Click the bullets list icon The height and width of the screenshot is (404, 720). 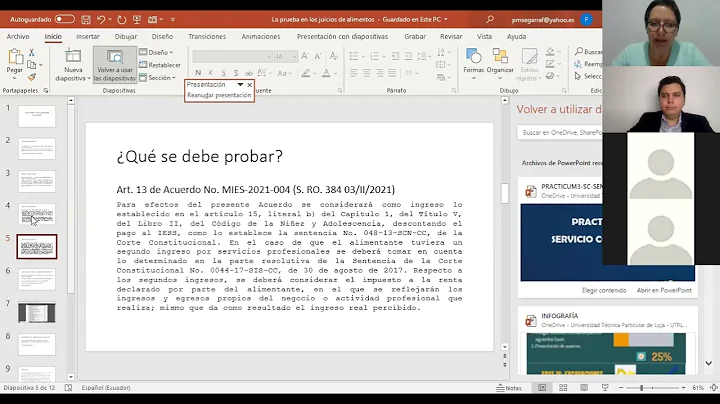point(354,56)
